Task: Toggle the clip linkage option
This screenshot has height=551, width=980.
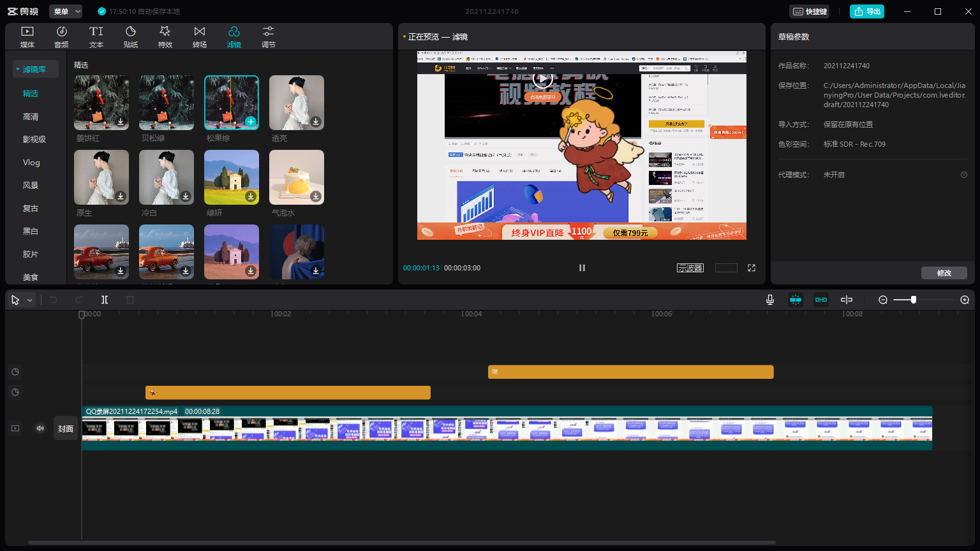Action: pos(821,300)
